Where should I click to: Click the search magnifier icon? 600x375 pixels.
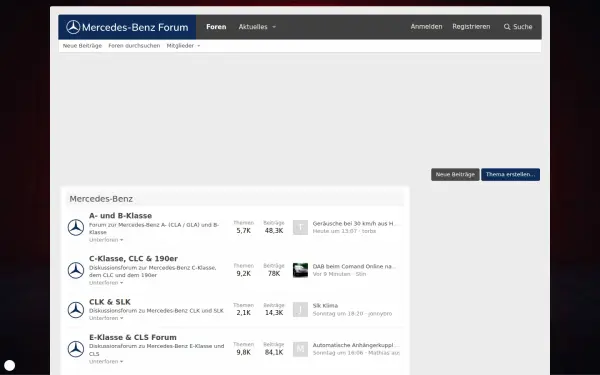507,27
